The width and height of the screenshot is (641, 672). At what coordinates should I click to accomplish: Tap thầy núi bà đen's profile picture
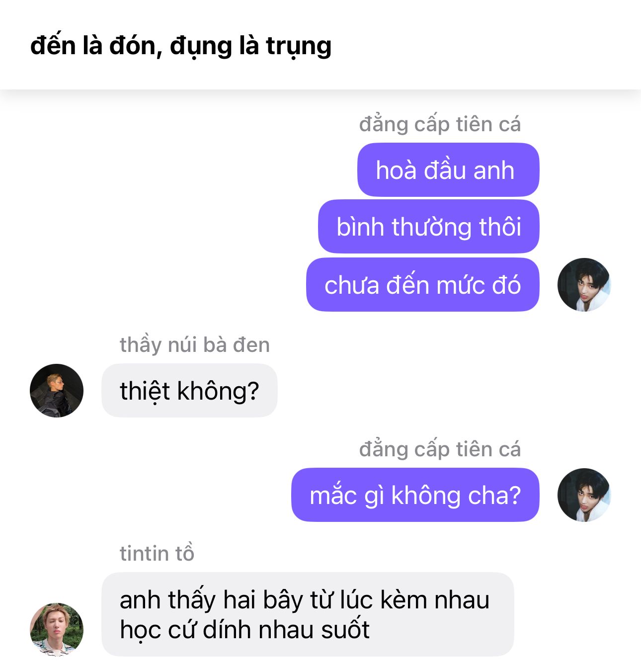pos(57,391)
